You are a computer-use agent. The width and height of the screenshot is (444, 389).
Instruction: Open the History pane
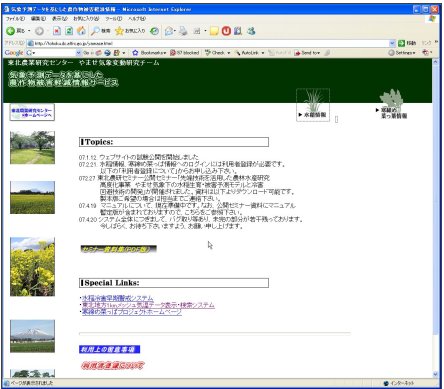click(x=154, y=31)
